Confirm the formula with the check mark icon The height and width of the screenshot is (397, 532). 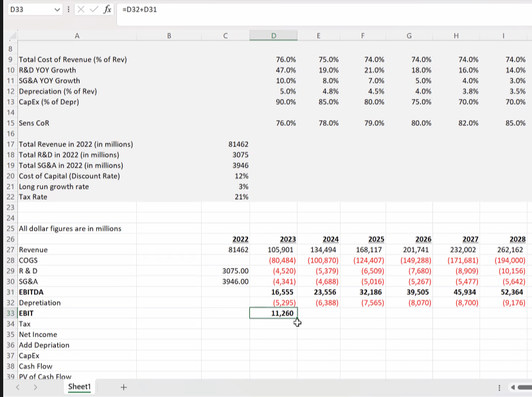coord(94,10)
